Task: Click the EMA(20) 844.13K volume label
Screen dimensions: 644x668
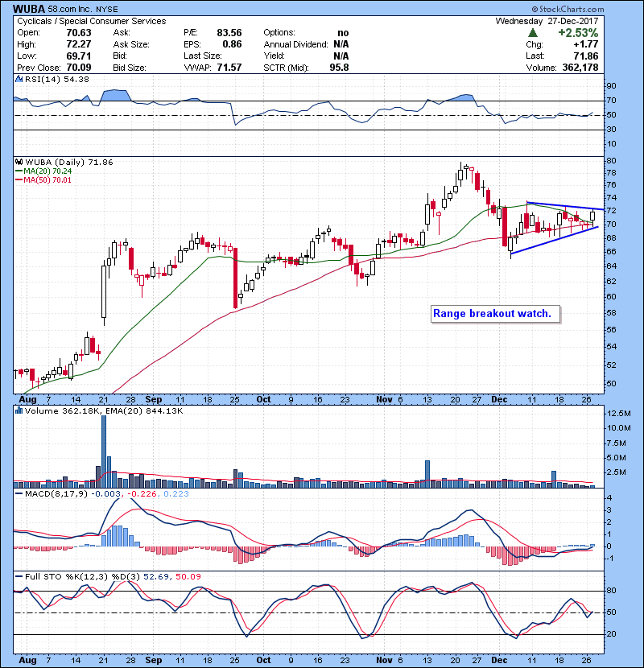Action: pos(144,411)
